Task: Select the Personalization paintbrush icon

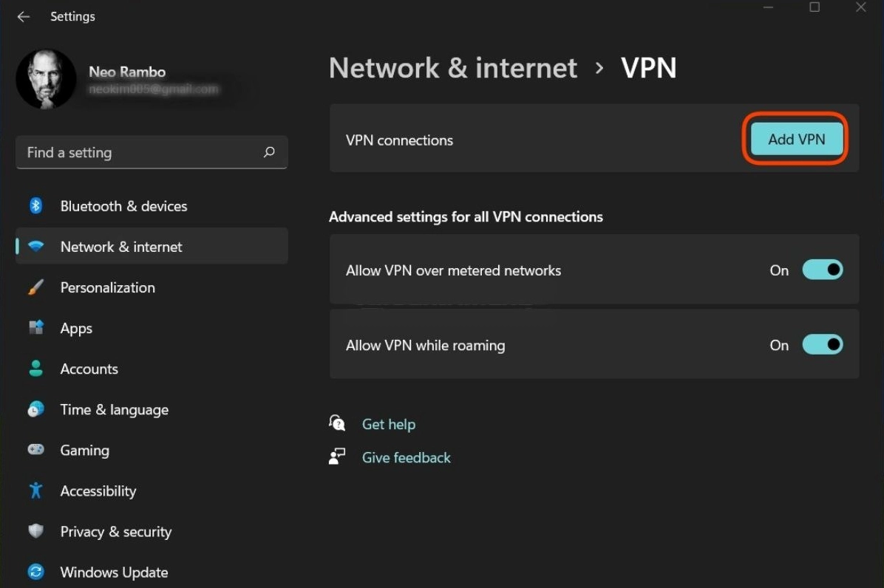Action: click(36, 287)
